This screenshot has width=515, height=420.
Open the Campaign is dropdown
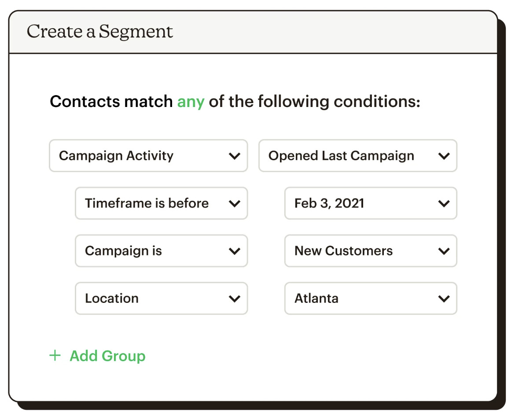[x=162, y=251]
